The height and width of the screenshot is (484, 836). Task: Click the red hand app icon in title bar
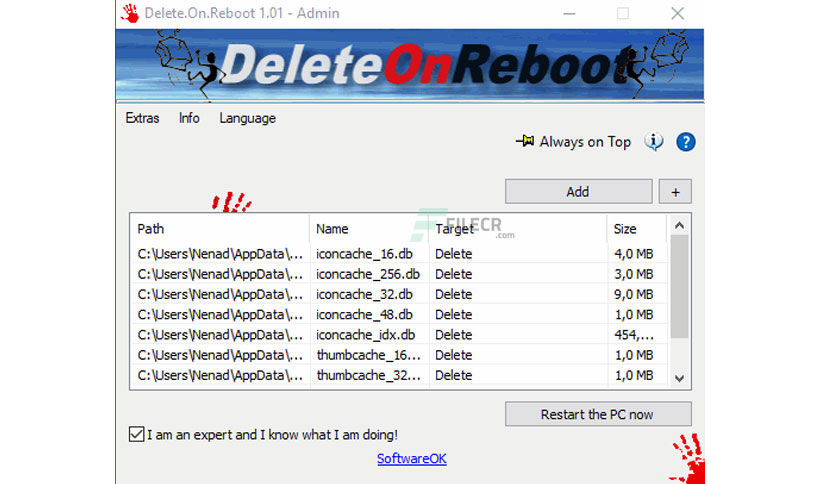[x=130, y=13]
